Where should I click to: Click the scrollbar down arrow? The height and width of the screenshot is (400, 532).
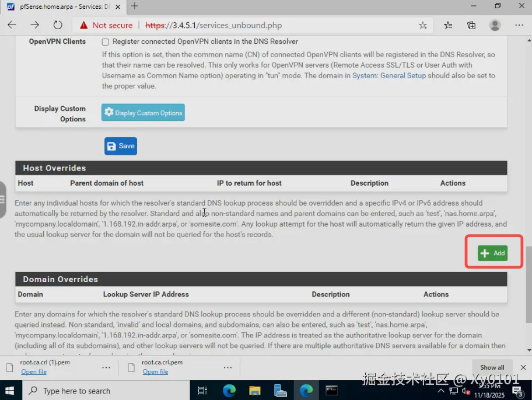[529, 350]
